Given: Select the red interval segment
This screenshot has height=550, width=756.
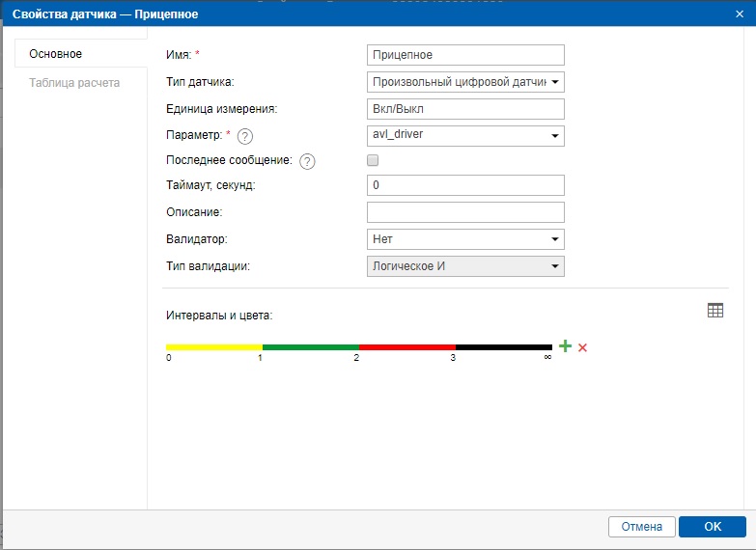Looking at the screenshot, I should coord(406,346).
